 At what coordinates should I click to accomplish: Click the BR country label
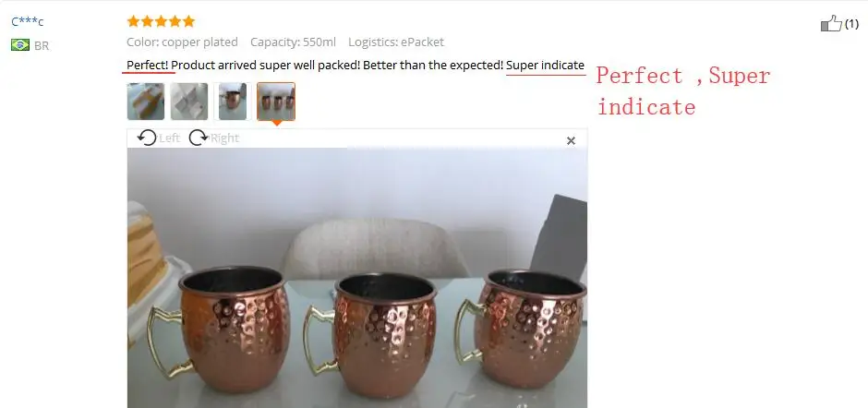42,46
